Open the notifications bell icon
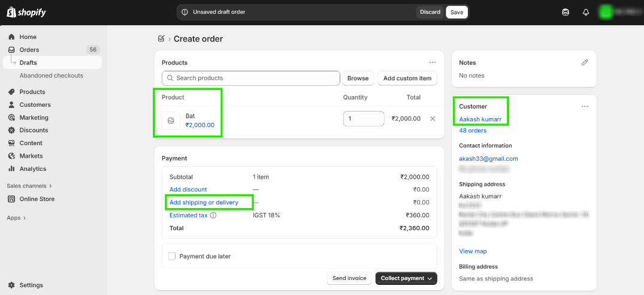The height and width of the screenshot is (295, 644). tap(586, 12)
